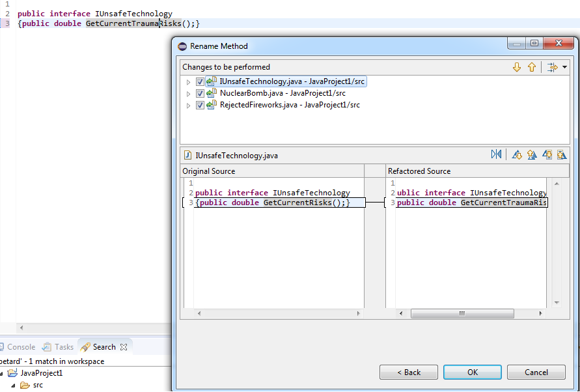Click the editor's horizontal scrollbar left arrow

tap(21, 328)
